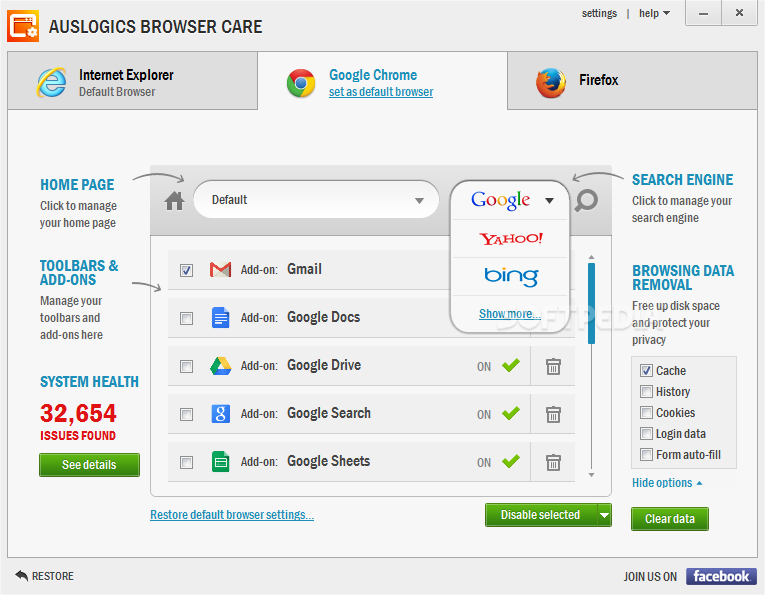This screenshot has height=595, width=765.
Task: Click the Google Sheets add-on icon
Action: pyautogui.click(x=221, y=461)
